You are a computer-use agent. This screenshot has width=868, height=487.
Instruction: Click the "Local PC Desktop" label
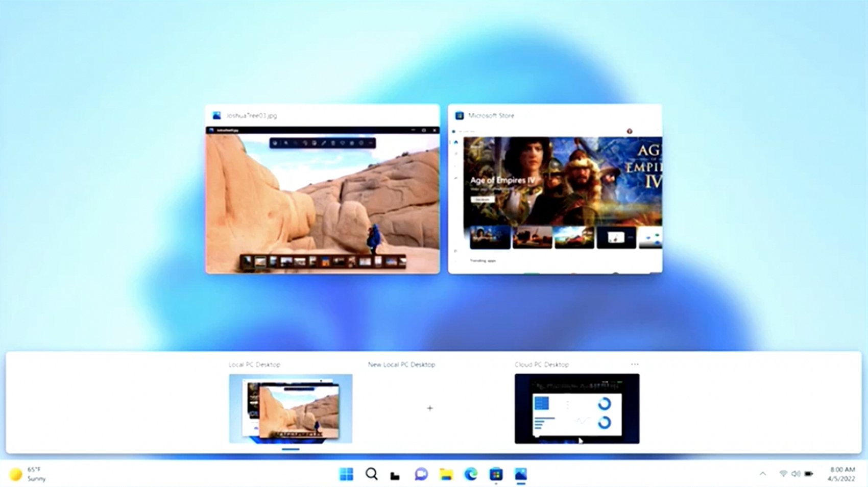[x=254, y=364]
